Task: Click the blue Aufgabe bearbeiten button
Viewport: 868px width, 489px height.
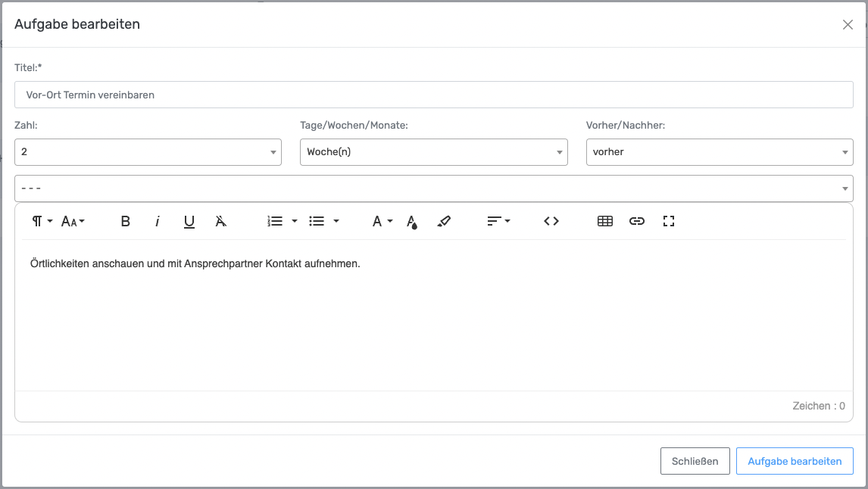Action: 795,461
